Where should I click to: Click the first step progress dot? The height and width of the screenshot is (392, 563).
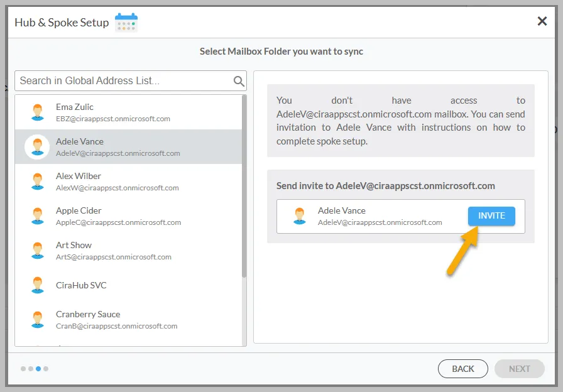point(23,369)
